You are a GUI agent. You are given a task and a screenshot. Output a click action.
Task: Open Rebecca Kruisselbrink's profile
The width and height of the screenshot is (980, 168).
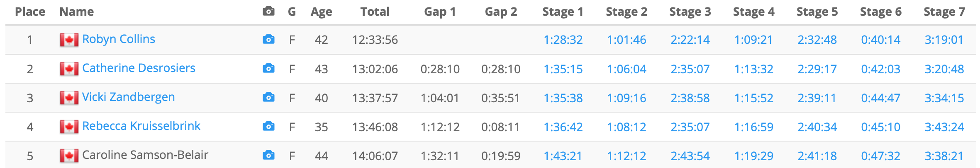(141, 126)
